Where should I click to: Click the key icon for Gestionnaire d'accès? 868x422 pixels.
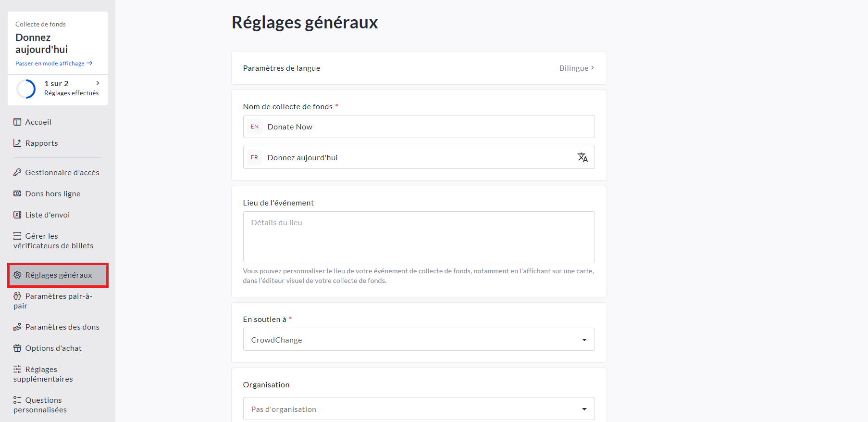[17, 172]
